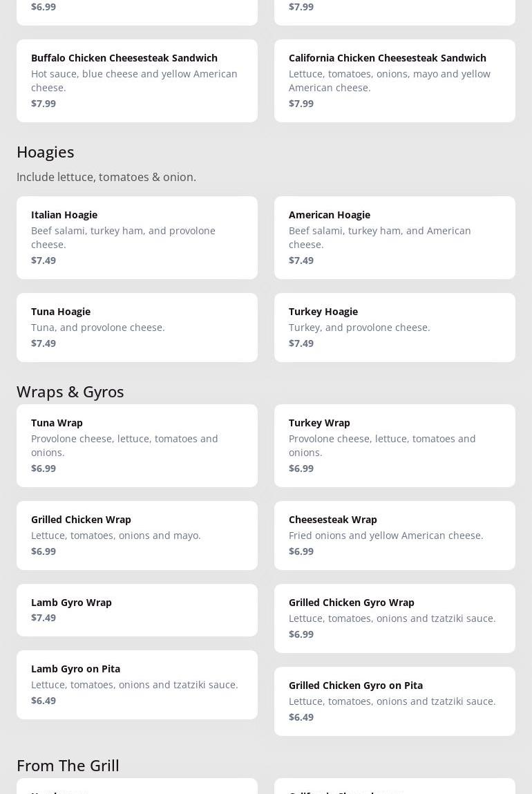The image size is (532, 794).
Task: Click the Hoagies section heading
Action: pos(46,152)
